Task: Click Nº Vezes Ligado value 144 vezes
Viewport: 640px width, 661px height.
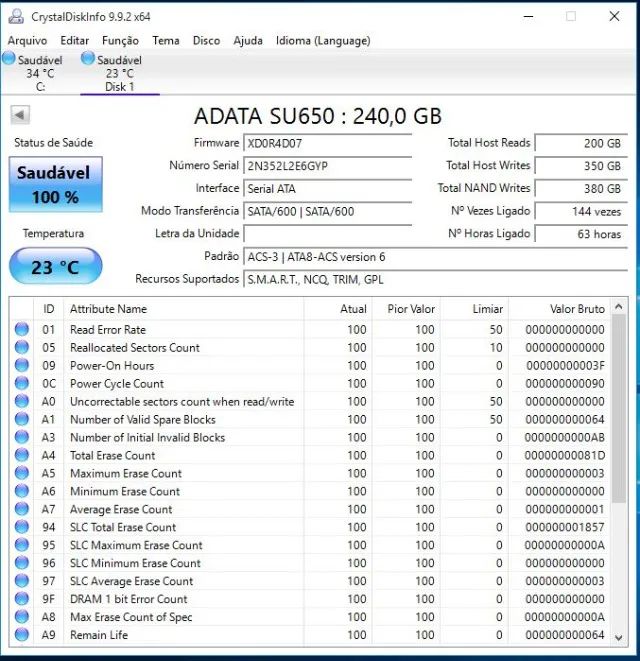Action: [581, 211]
